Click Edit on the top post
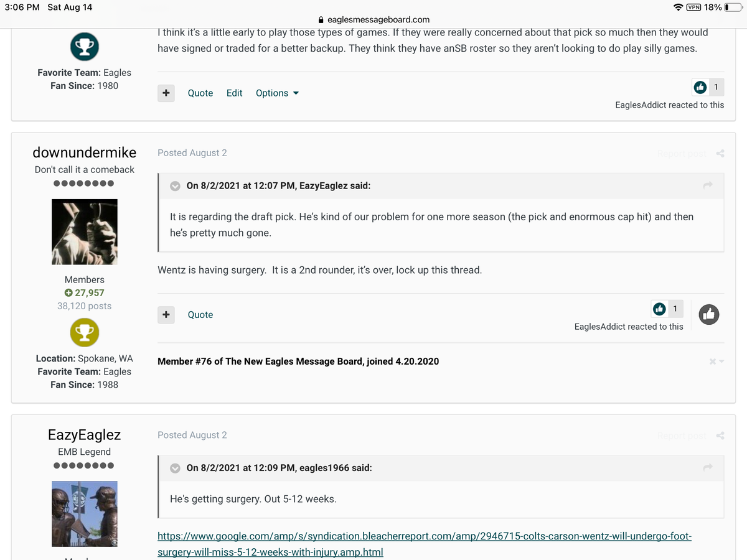This screenshot has height=560, width=747. point(234,93)
